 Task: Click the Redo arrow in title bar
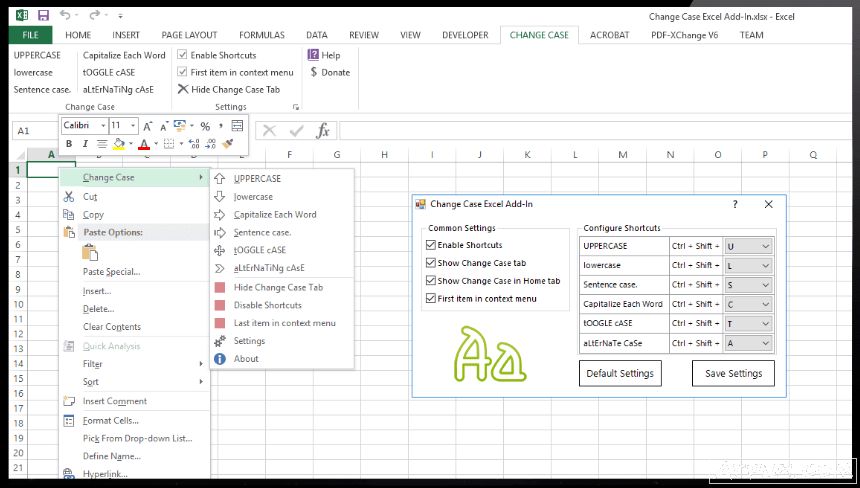[95, 15]
